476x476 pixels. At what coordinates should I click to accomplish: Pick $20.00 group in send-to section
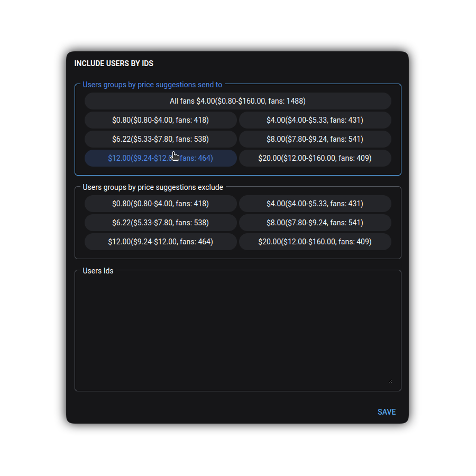click(x=315, y=158)
